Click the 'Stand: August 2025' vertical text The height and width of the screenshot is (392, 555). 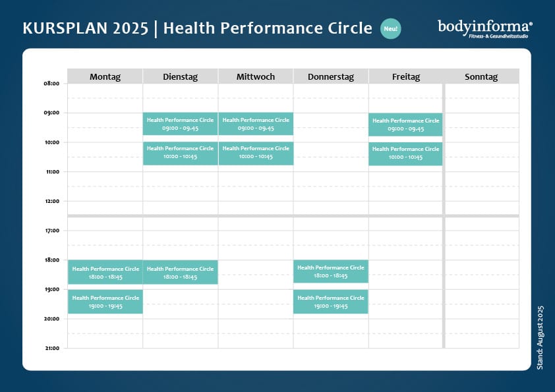pos(540,338)
